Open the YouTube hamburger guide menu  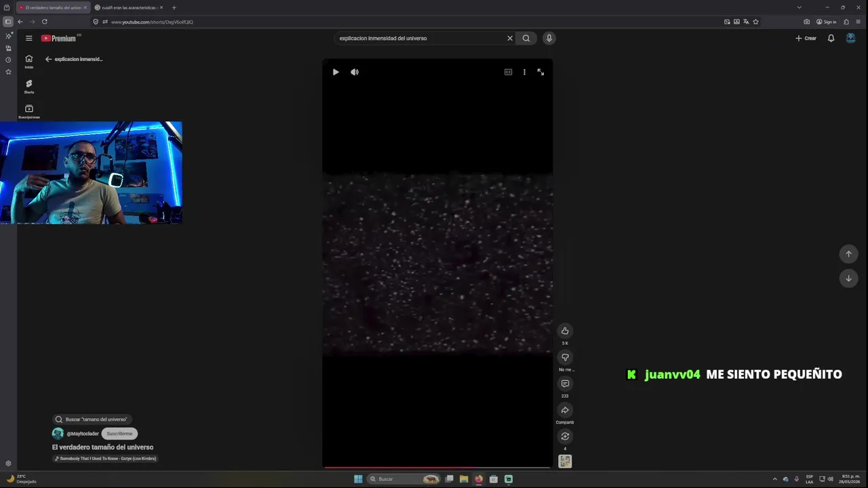click(x=29, y=39)
